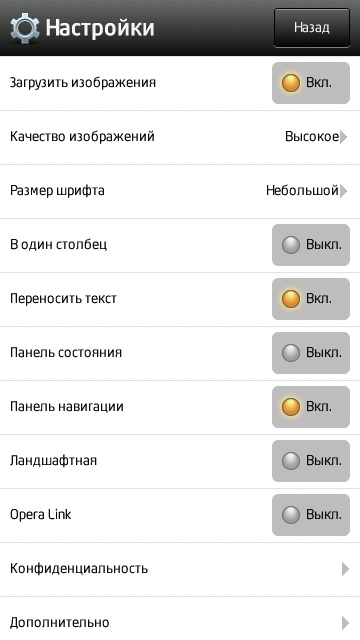Enable the В один столбец toggle
This screenshot has width=360, height=640.
click(311, 245)
